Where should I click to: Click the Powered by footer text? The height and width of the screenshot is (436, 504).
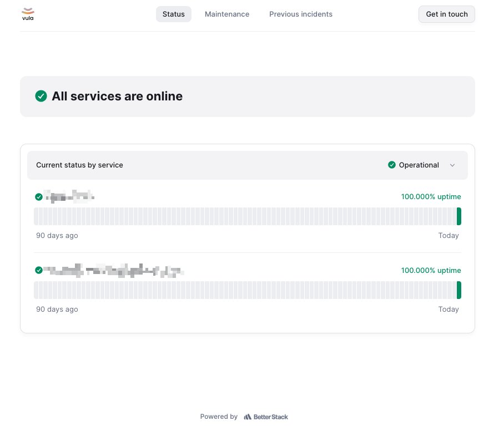(x=219, y=417)
